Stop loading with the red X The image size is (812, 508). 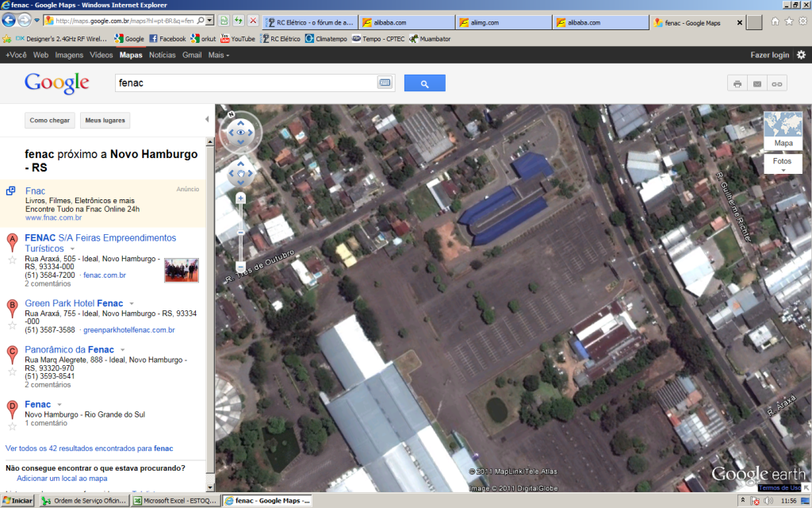pos(253,21)
